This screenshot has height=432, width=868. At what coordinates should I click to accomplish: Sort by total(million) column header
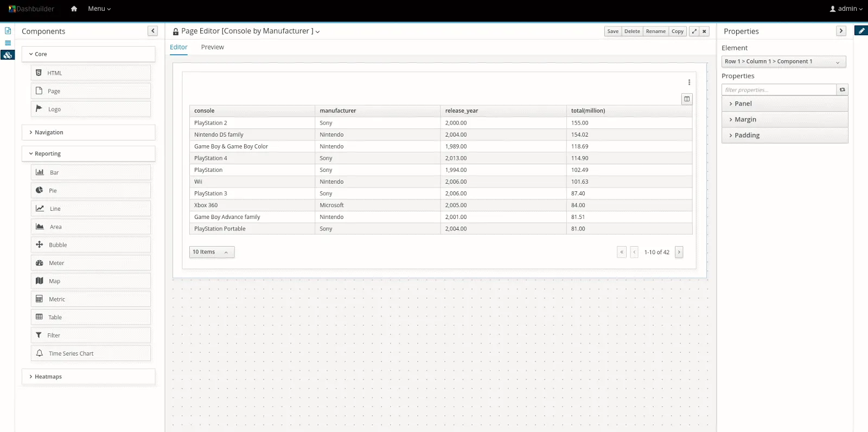click(x=629, y=111)
